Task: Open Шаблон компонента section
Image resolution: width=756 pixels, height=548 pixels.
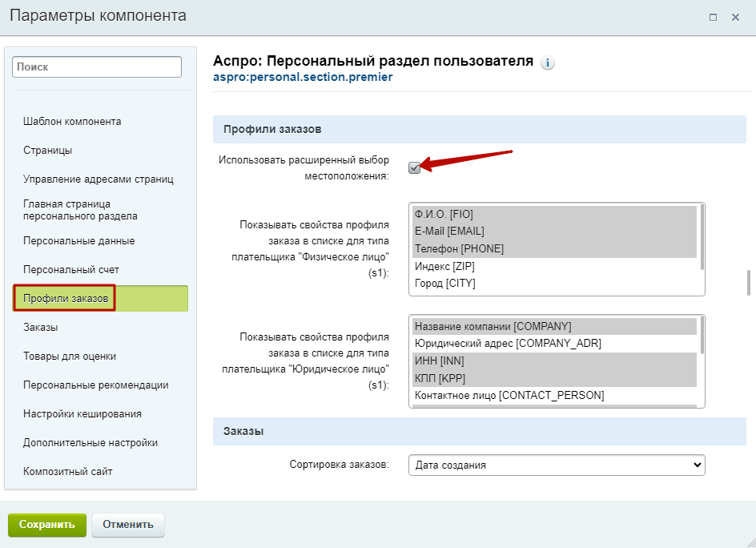Action: coord(72,122)
